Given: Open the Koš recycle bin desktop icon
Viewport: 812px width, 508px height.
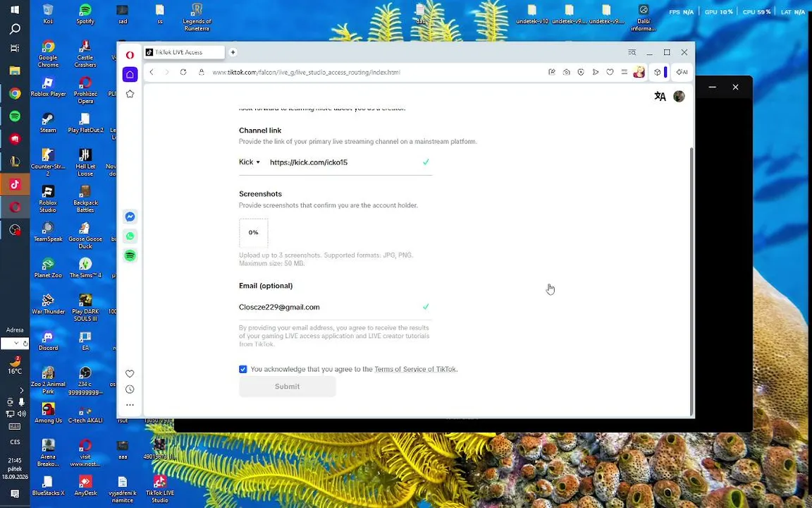Looking at the screenshot, I should (48, 14).
